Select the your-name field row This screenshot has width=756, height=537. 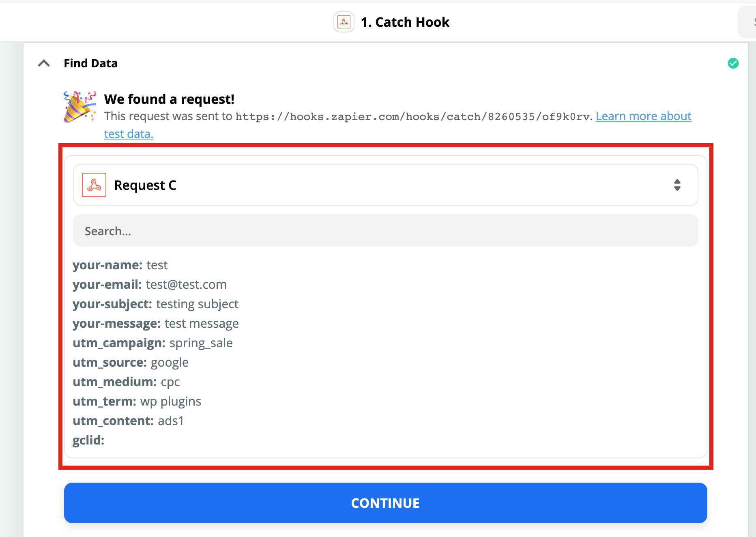(120, 265)
